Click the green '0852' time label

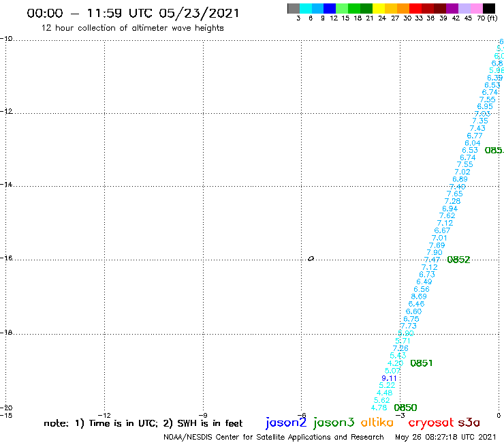coord(458,260)
